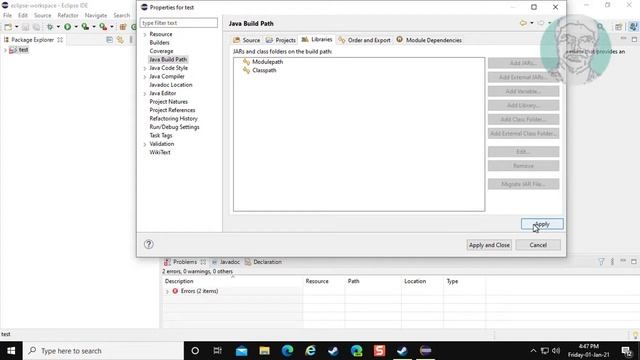This screenshot has width=640, height=360.
Task: Open the Coverage dropdown arrow in the toolbar
Action: (x=94, y=27)
